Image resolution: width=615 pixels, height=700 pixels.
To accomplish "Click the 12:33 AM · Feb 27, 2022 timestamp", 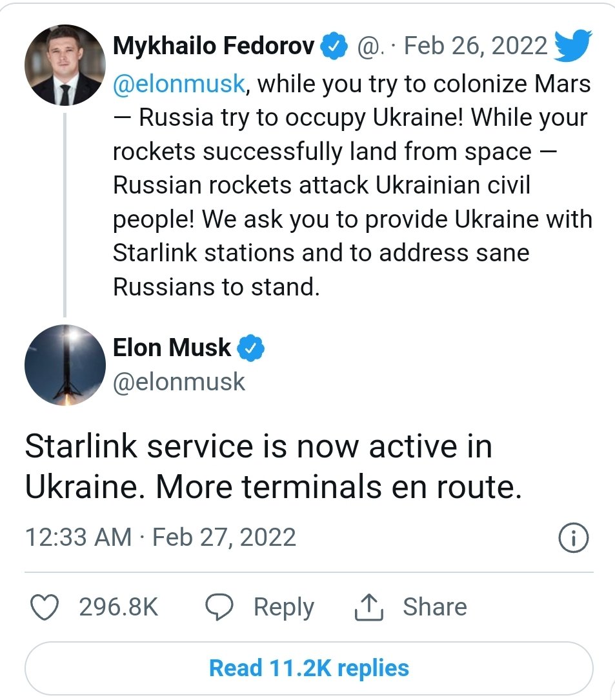I will [x=160, y=537].
